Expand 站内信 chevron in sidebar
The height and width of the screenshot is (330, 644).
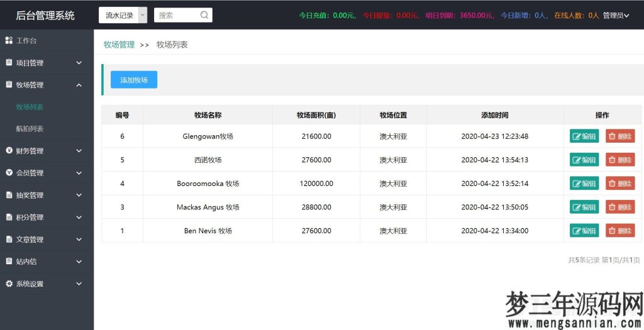79,261
